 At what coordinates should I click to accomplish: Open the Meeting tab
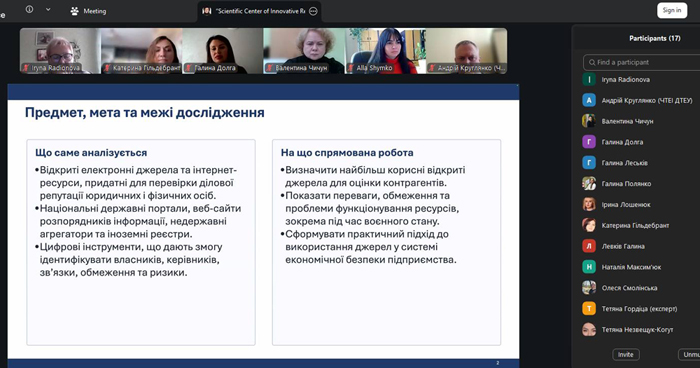pos(88,11)
